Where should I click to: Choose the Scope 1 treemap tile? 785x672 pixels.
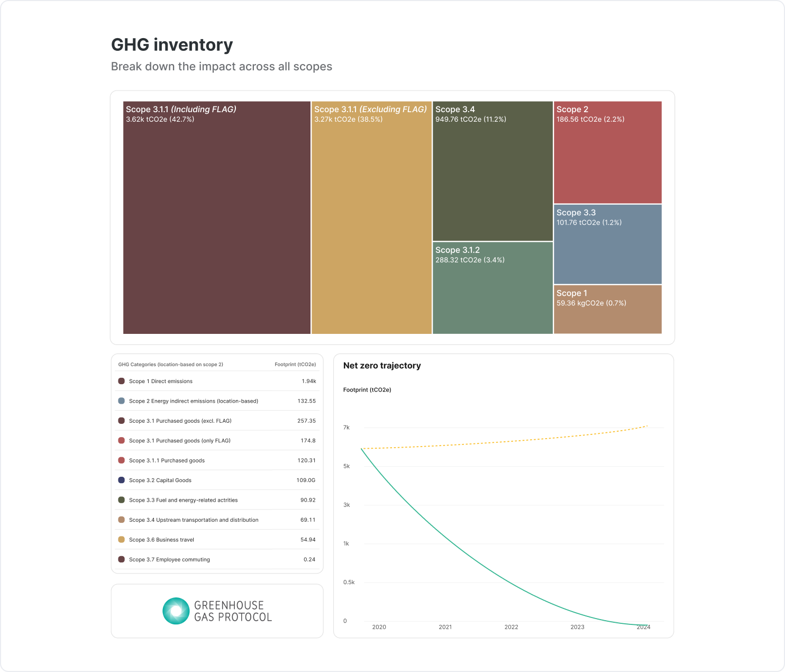click(x=607, y=313)
